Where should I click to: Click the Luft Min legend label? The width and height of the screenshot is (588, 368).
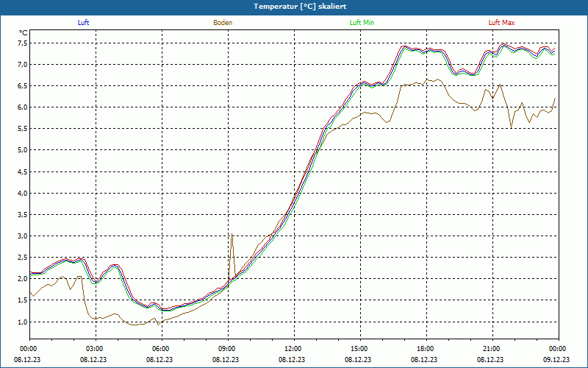362,23
